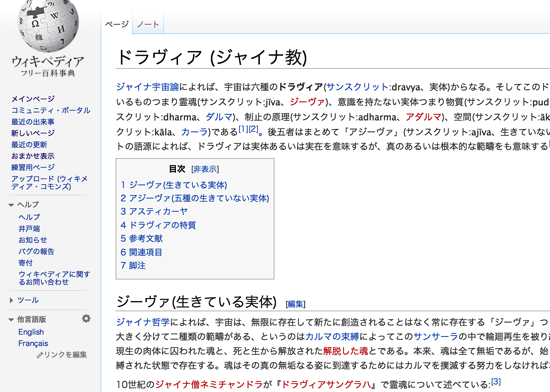The height and width of the screenshot is (392, 550).
Task: Open カーラ link in intro
Action: pos(195,132)
